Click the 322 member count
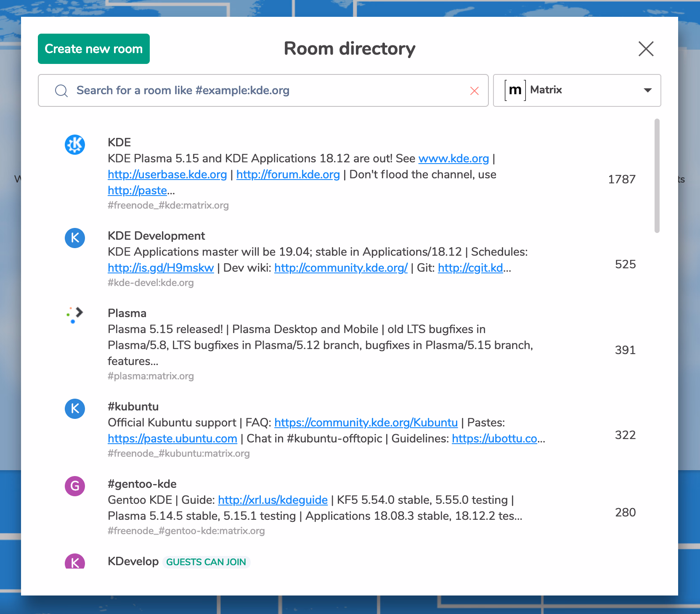This screenshot has width=700, height=614. coord(626,435)
